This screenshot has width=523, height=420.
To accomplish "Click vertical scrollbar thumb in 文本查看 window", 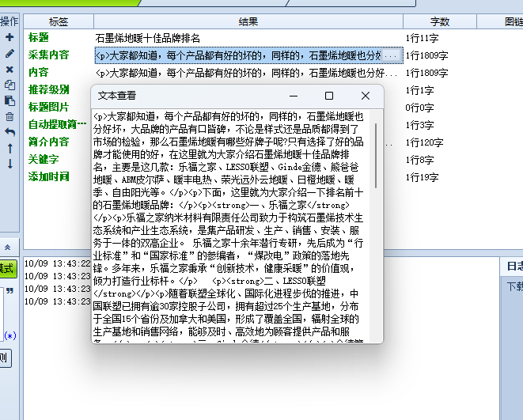I will [377, 156].
